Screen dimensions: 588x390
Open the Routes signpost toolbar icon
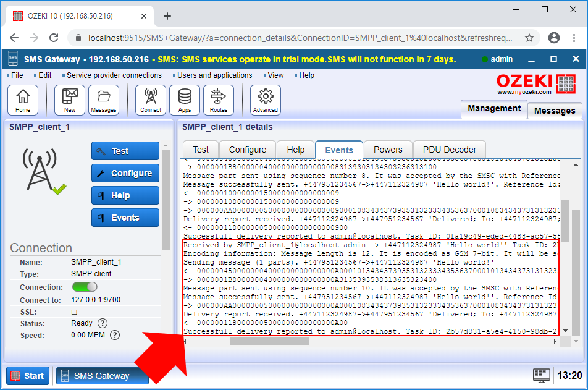tap(219, 100)
